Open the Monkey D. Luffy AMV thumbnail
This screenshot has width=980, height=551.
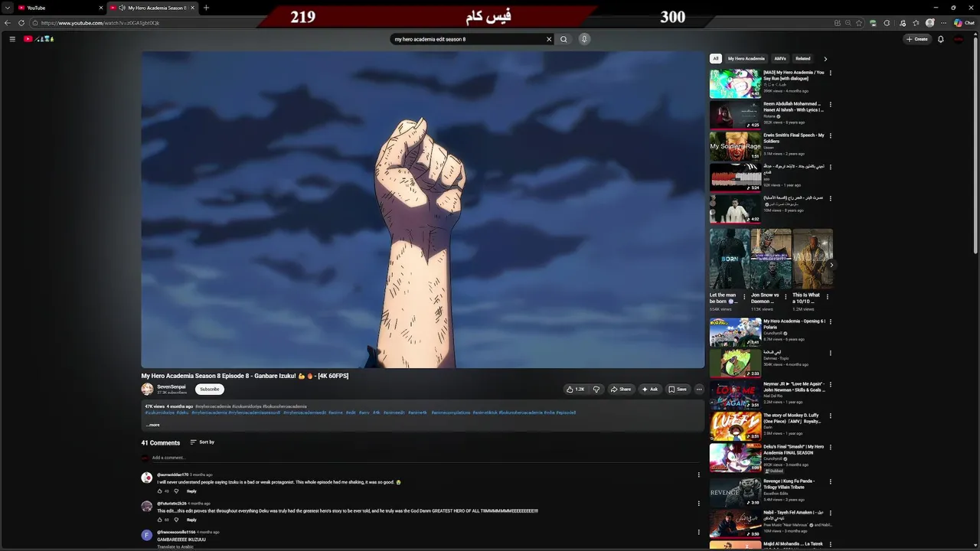735,426
